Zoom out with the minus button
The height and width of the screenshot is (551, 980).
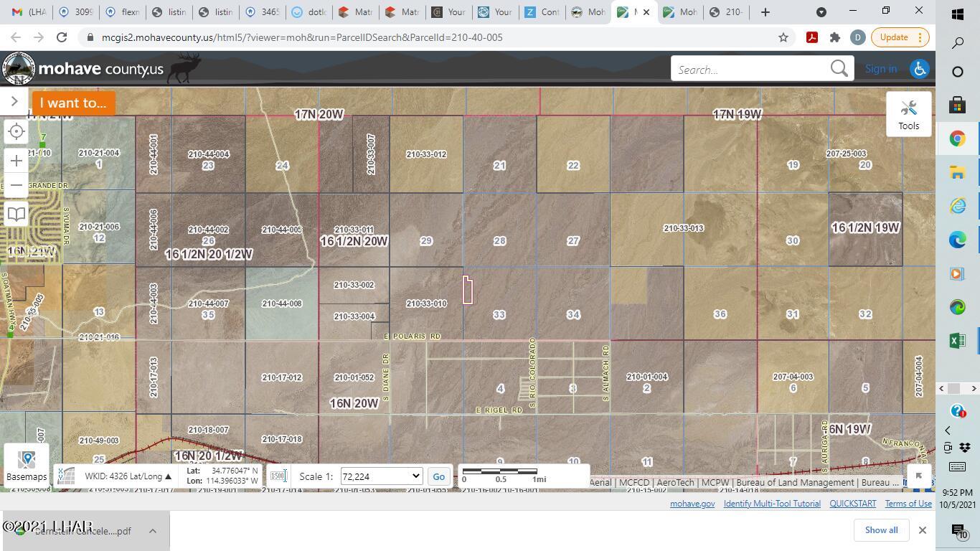click(x=17, y=185)
